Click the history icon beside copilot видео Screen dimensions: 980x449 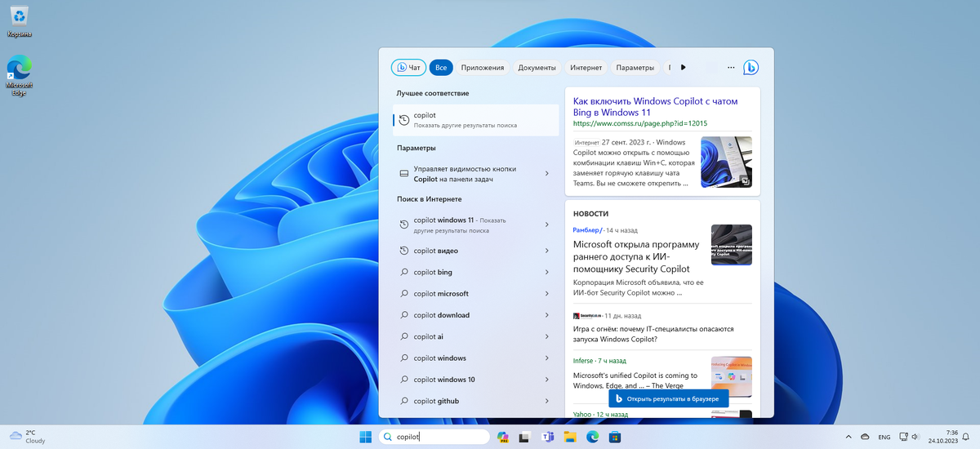click(403, 251)
